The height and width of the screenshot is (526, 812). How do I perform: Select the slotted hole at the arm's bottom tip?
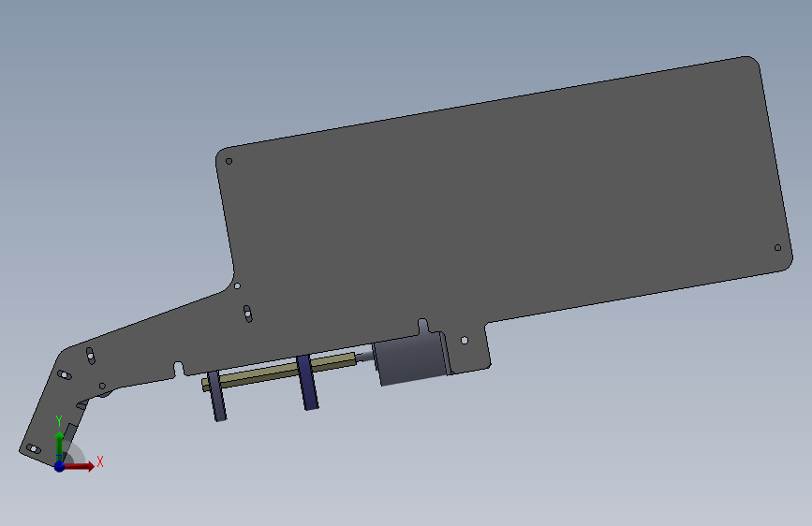click(x=34, y=449)
